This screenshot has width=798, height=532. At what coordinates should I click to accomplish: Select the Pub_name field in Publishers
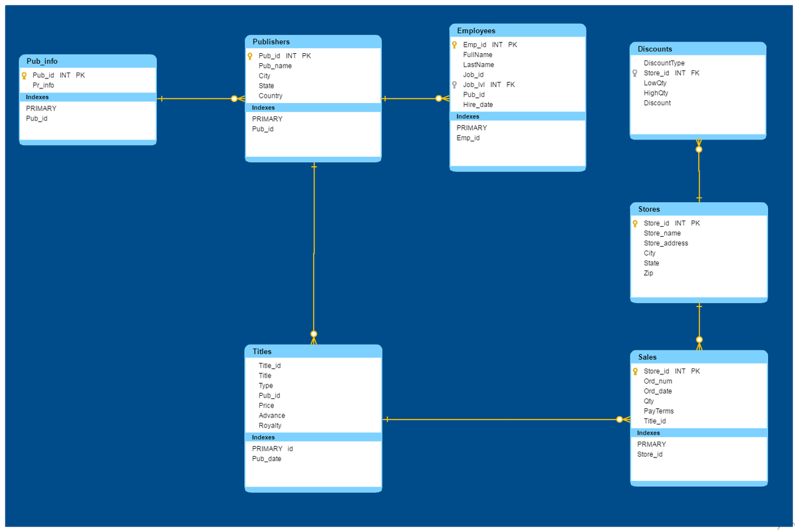[275, 66]
